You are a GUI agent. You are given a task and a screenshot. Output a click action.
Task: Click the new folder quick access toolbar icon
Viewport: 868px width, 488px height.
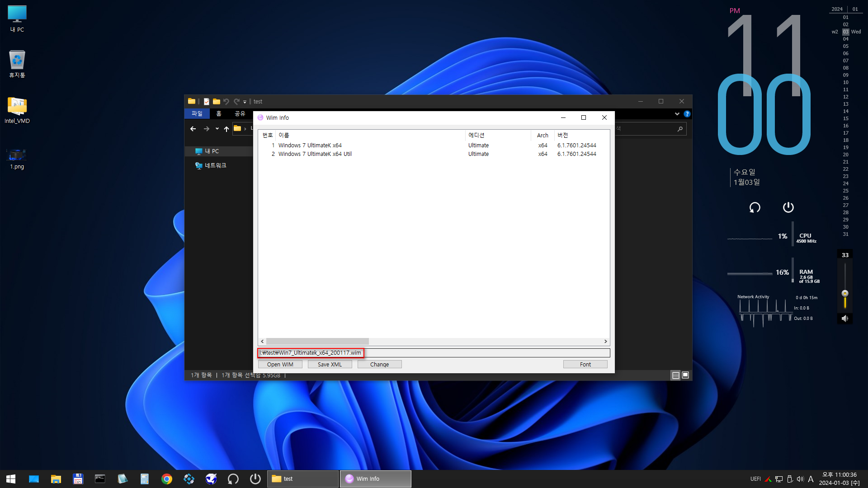(x=217, y=102)
